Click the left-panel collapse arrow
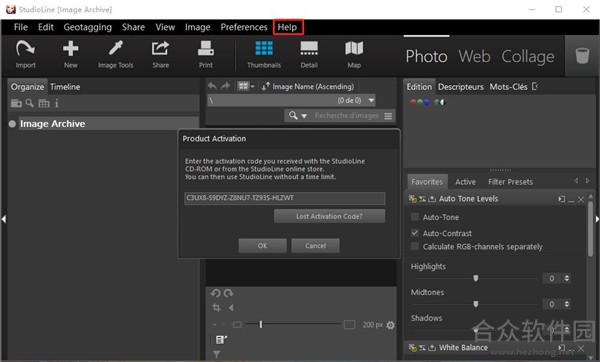Image resolution: width=600 pixels, height=362 pixels. (x=3, y=219)
